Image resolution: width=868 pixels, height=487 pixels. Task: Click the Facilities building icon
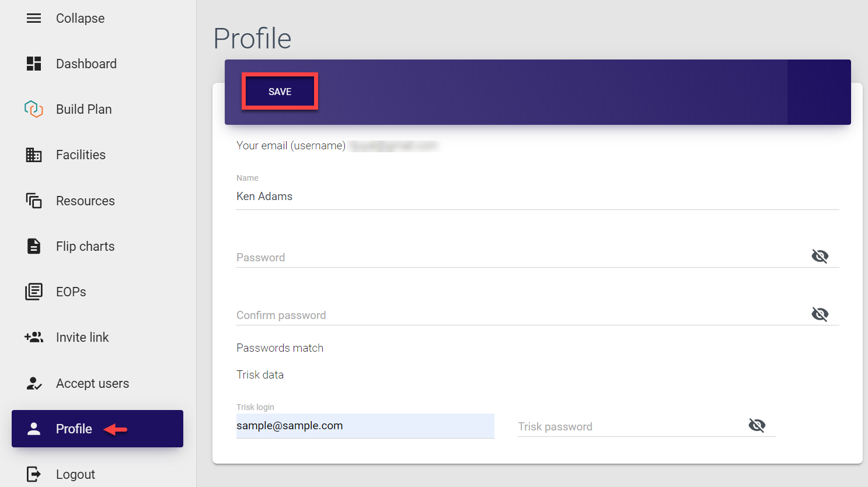34,155
